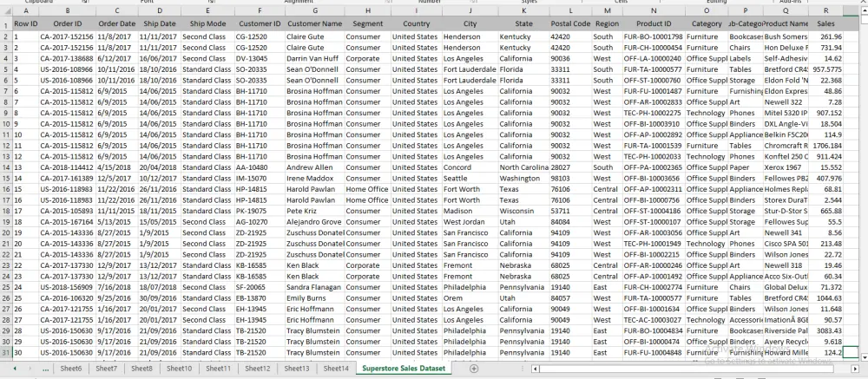This screenshot has width=868, height=379.
Task: Select Product ID FUR-BO-10001798 cell
Action: click(654, 37)
